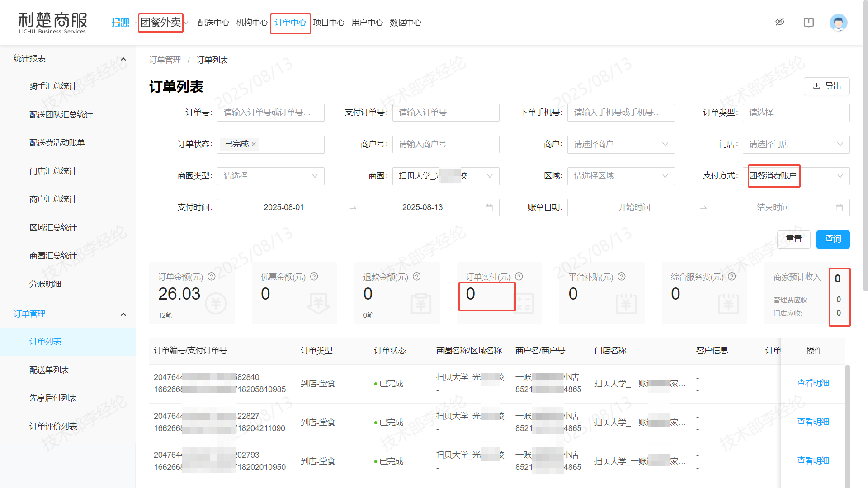The height and width of the screenshot is (488, 868).
Task: Expand the 团餐外卖 business switcher
Action: (x=164, y=23)
